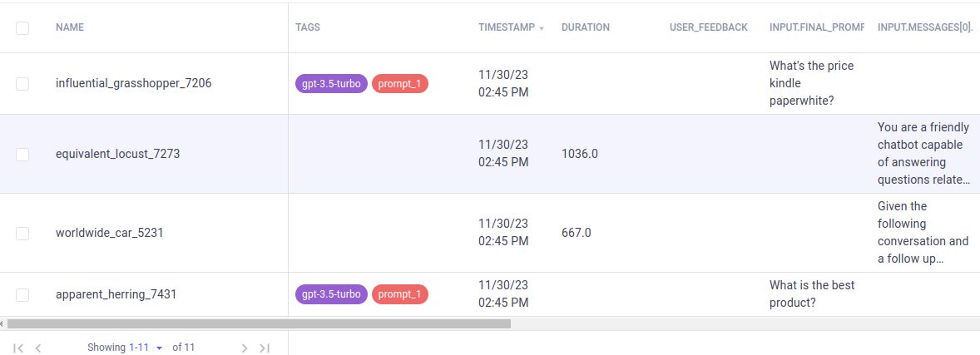Screen dimensions: 980x355
Task: Sort by the NAME column header
Action: [x=70, y=27]
